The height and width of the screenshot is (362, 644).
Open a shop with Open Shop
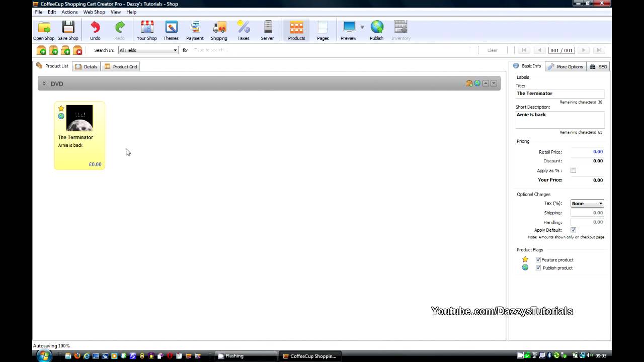click(x=44, y=31)
